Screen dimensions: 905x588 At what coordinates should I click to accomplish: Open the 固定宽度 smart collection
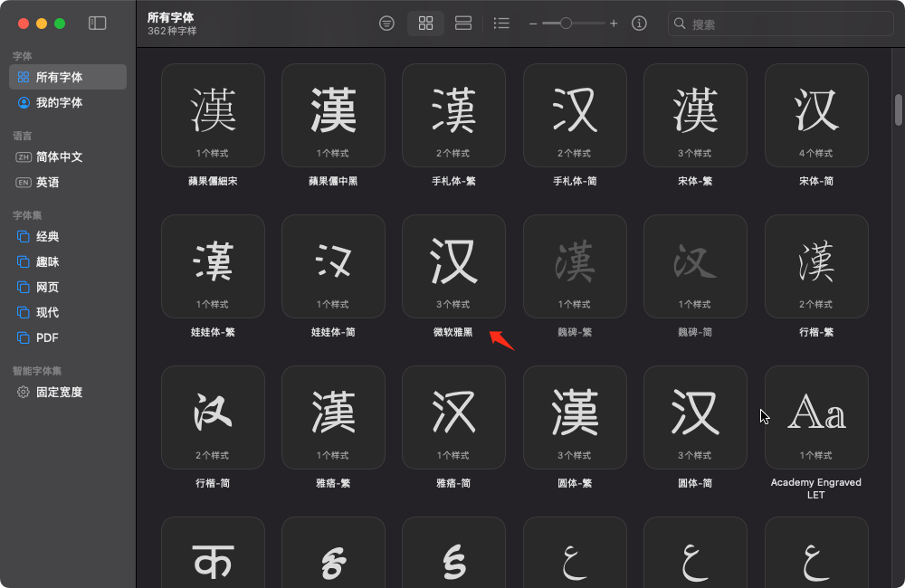(x=68, y=392)
